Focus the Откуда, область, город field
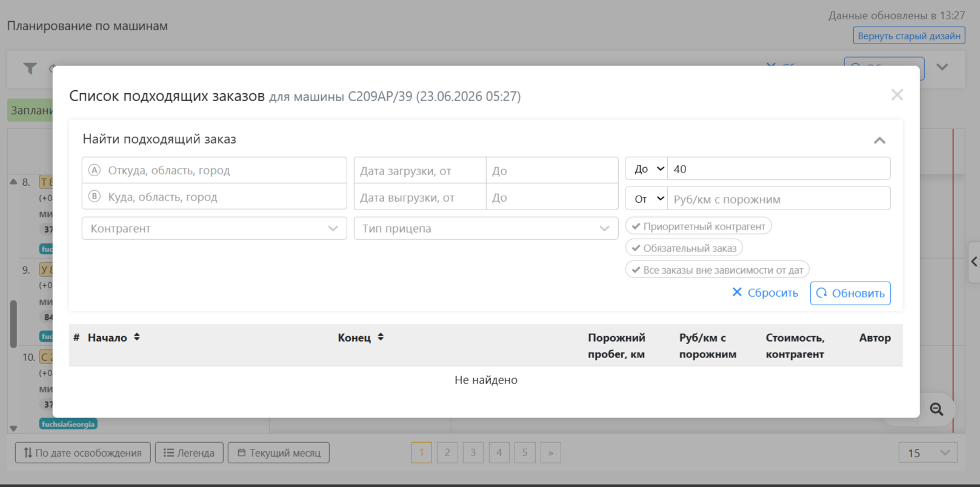The image size is (980, 487). point(214,170)
